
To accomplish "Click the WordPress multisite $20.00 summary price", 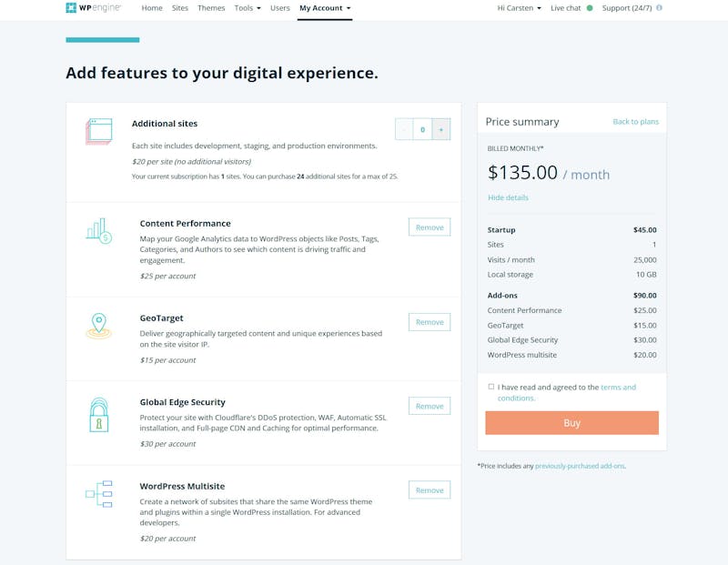I will (x=645, y=355).
